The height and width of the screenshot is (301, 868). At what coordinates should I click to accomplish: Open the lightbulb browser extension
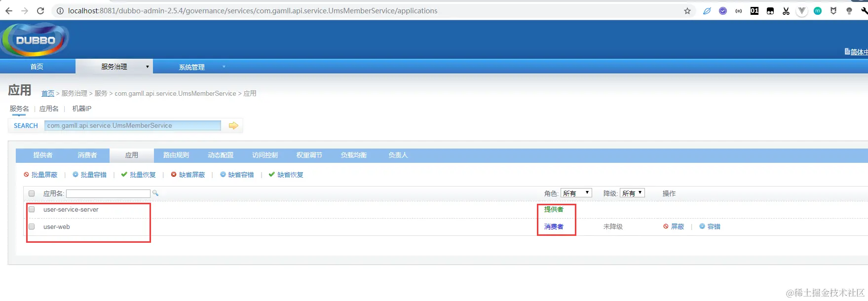coord(849,11)
